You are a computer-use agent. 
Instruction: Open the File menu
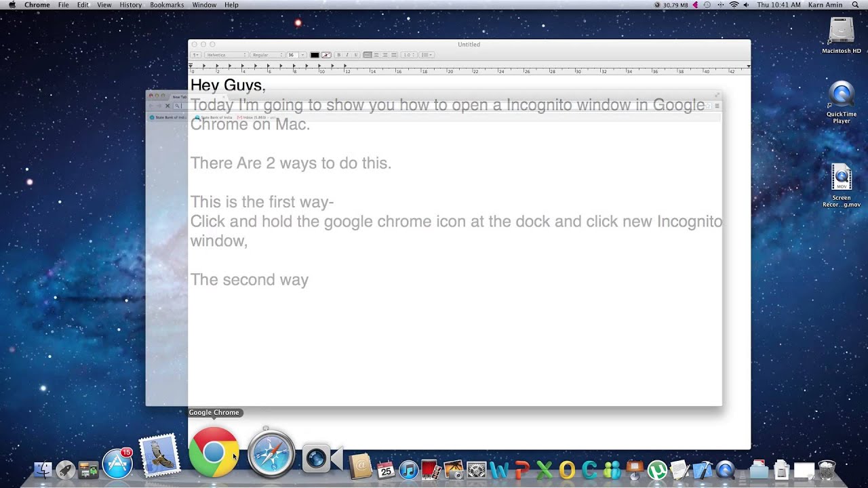coord(63,5)
